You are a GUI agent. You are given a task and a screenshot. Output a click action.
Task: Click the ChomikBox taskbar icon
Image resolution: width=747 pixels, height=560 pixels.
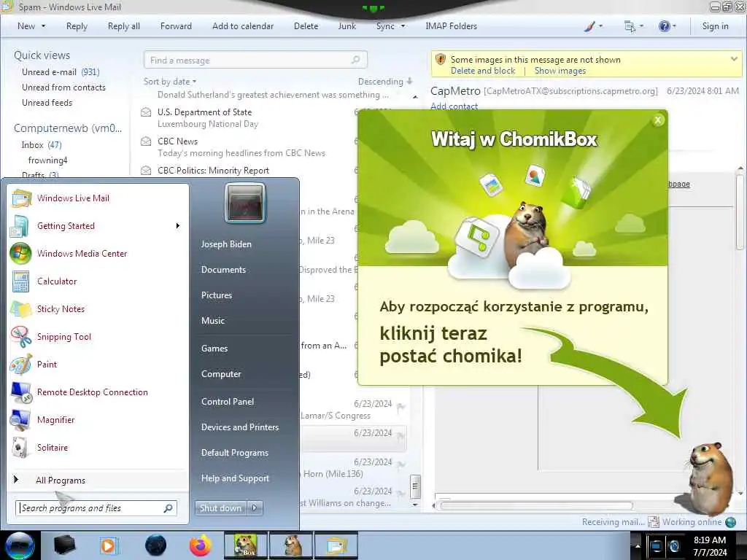[246, 545]
